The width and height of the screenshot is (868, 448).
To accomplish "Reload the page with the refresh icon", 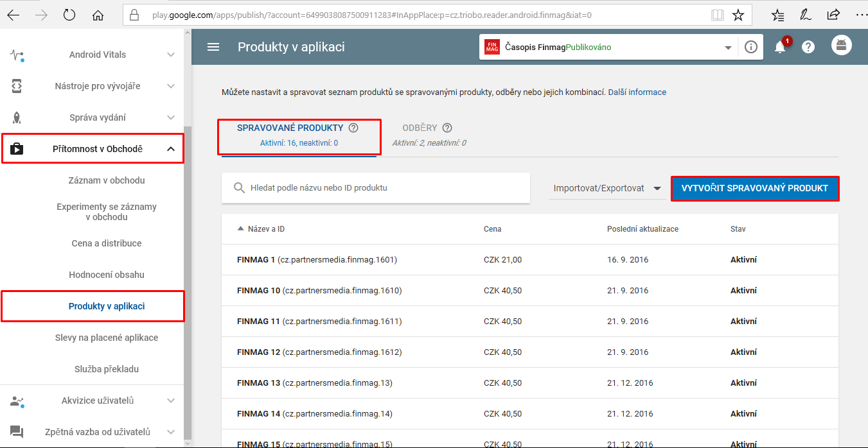I will point(69,15).
